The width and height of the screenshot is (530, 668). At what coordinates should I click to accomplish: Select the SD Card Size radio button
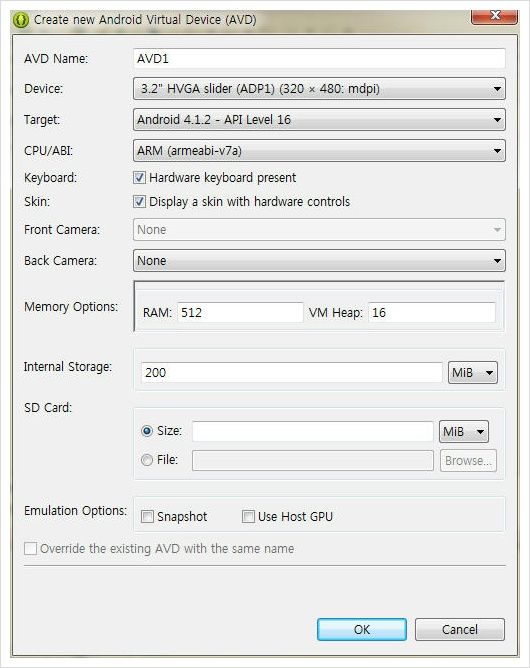147,431
